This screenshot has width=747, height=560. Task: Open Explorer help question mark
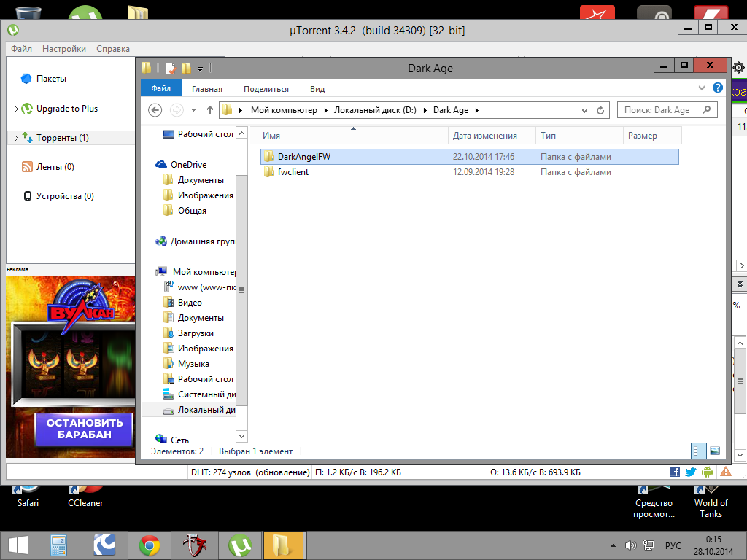[718, 88]
